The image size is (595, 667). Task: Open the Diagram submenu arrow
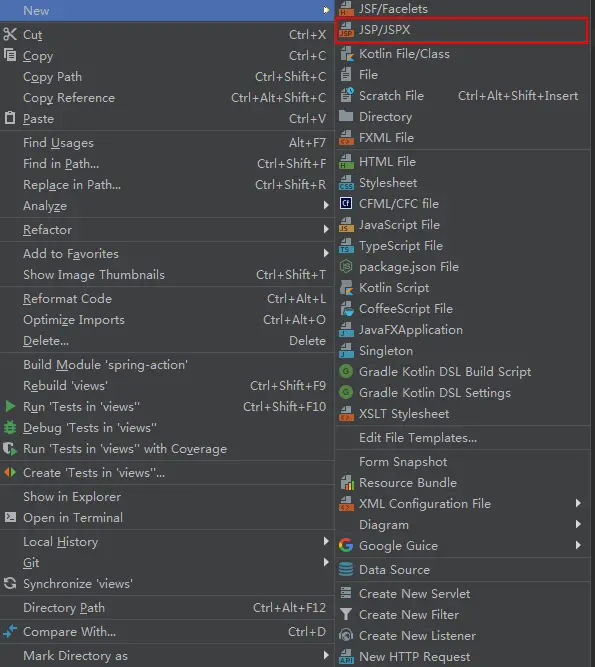pos(578,524)
